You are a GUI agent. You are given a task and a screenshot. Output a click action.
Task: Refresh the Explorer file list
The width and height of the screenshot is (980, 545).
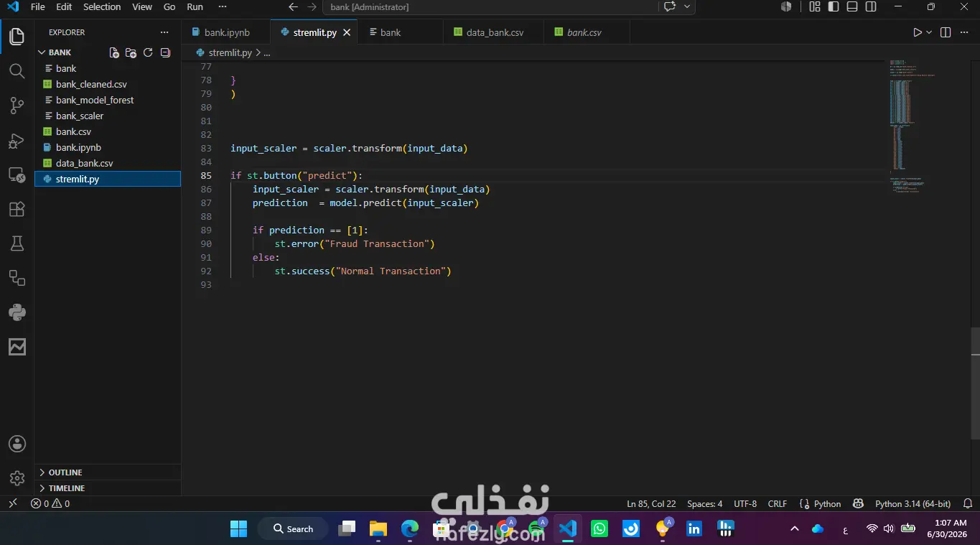click(x=148, y=52)
